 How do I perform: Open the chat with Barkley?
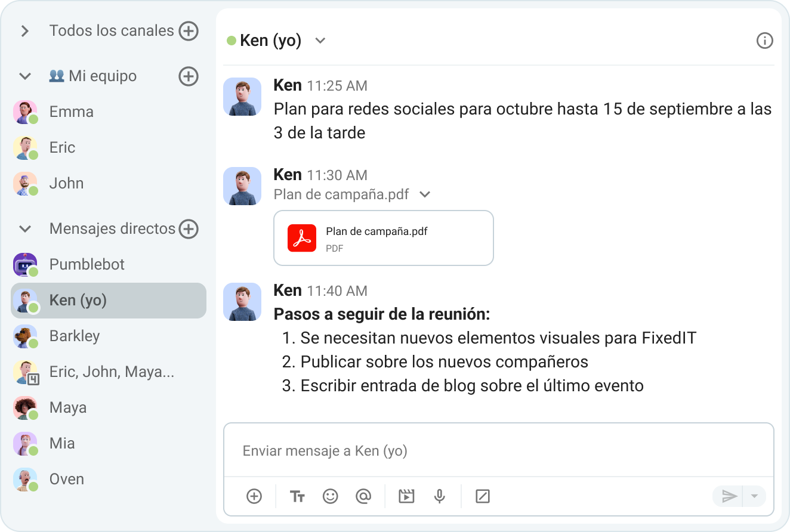tap(75, 336)
